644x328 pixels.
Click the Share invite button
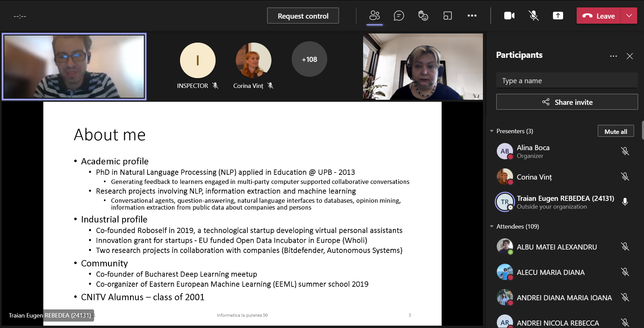tap(567, 102)
